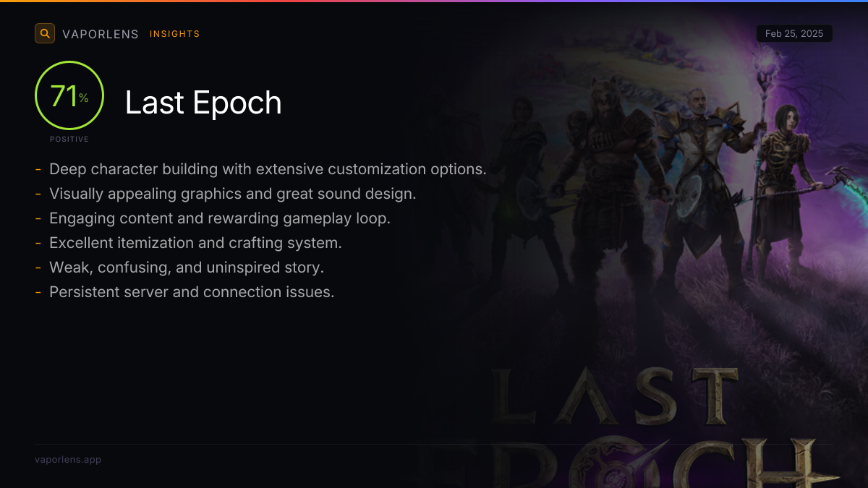The height and width of the screenshot is (488, 868).
Task: Select the deep character building bullet
Action: click(268, 169)
